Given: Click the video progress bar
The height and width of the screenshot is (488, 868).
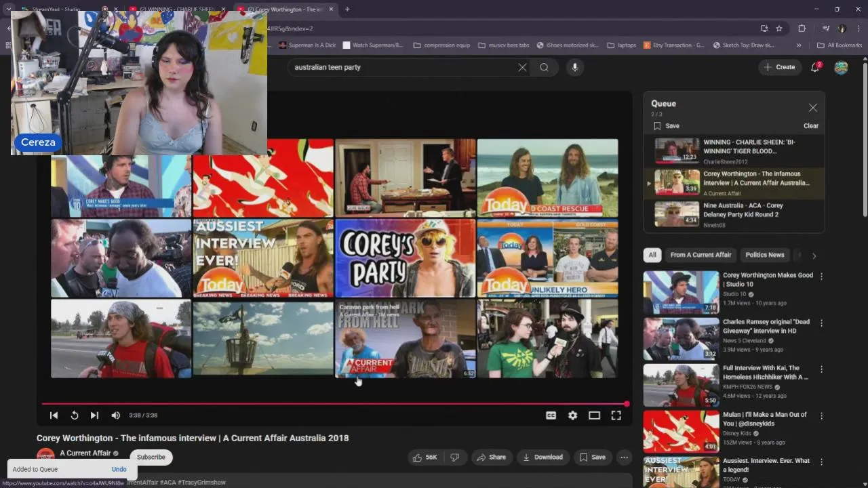Looking at the screenshot, I should tap(335, 404).
